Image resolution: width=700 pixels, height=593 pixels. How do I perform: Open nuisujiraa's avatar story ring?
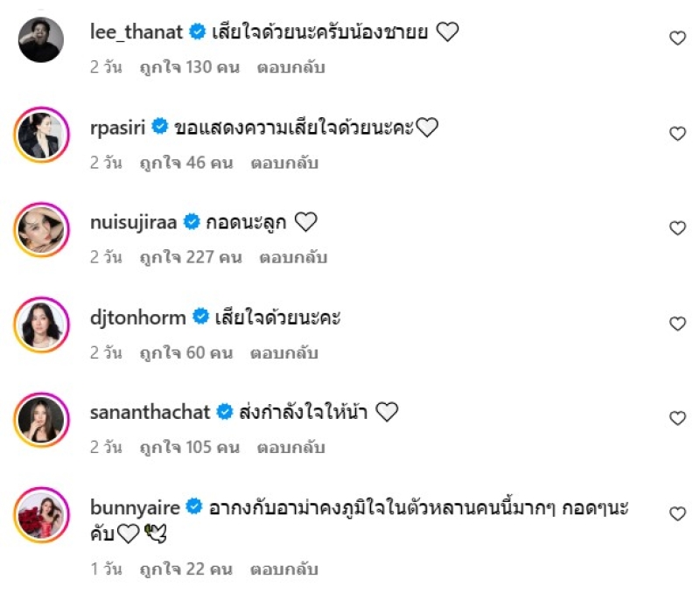pyautogui.click(x=41, y=230)
